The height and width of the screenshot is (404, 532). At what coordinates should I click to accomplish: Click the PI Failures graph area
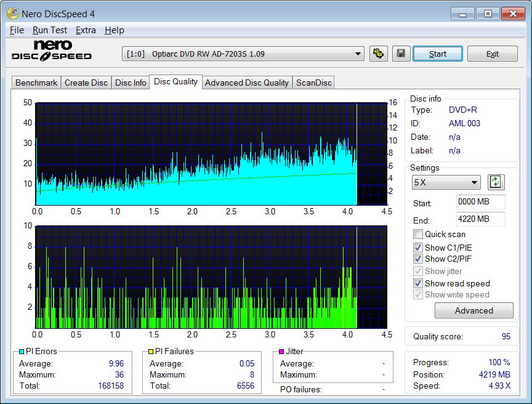(211, 277)
